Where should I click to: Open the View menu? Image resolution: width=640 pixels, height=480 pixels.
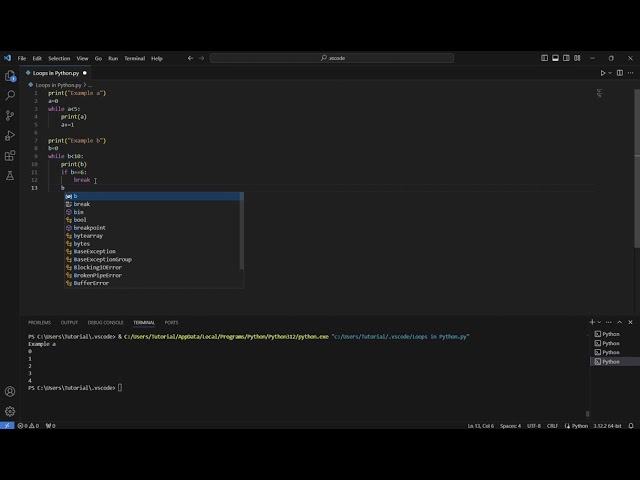point(82,58)
